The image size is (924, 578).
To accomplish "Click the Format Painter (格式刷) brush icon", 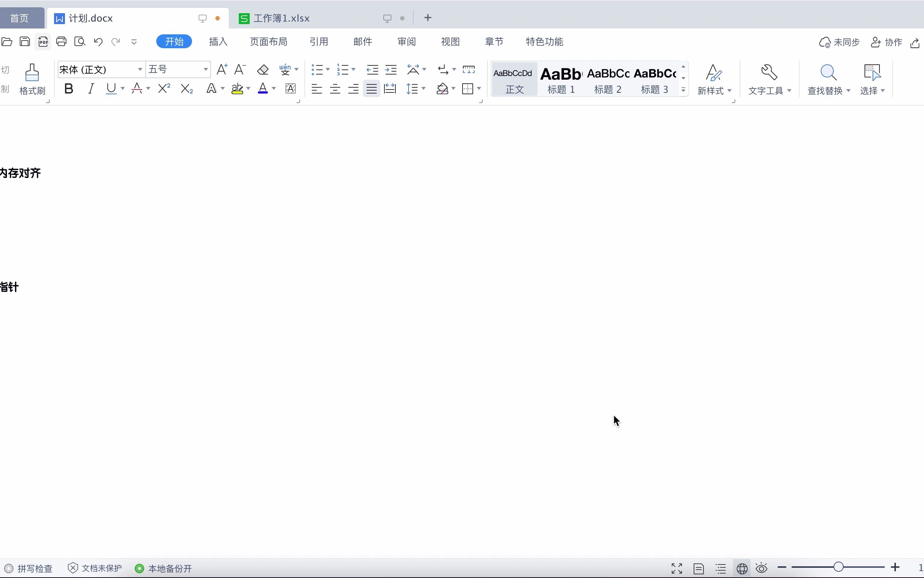I will tap(32, 73).
